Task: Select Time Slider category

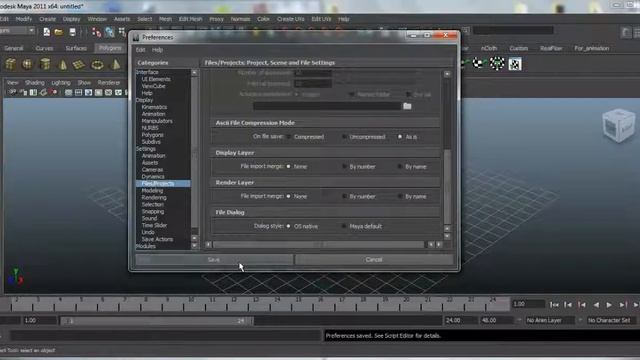Action: 154,225
